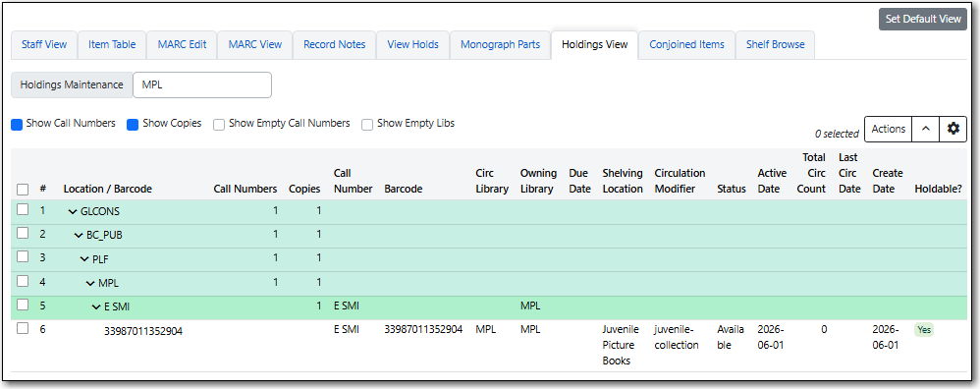This screenshot has width=980, height=389.
Task: Click the 0 selected counter text
Action: [837, 134]
